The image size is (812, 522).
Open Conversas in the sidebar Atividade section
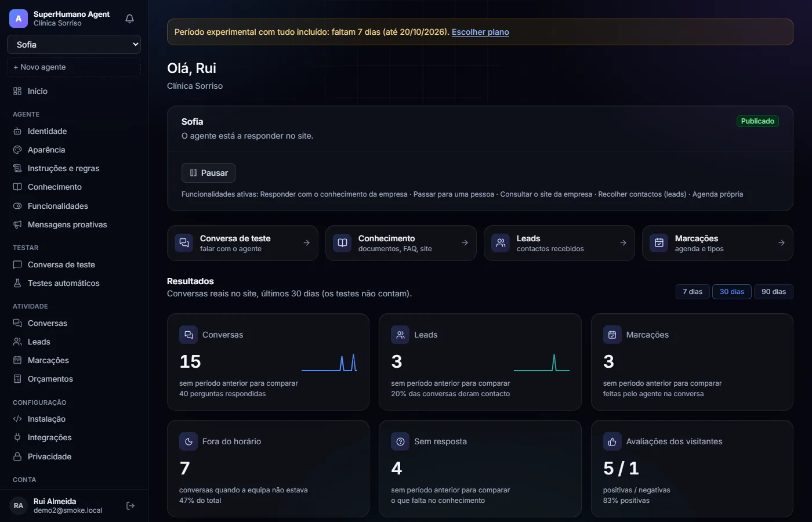click(x=74, y=323)
